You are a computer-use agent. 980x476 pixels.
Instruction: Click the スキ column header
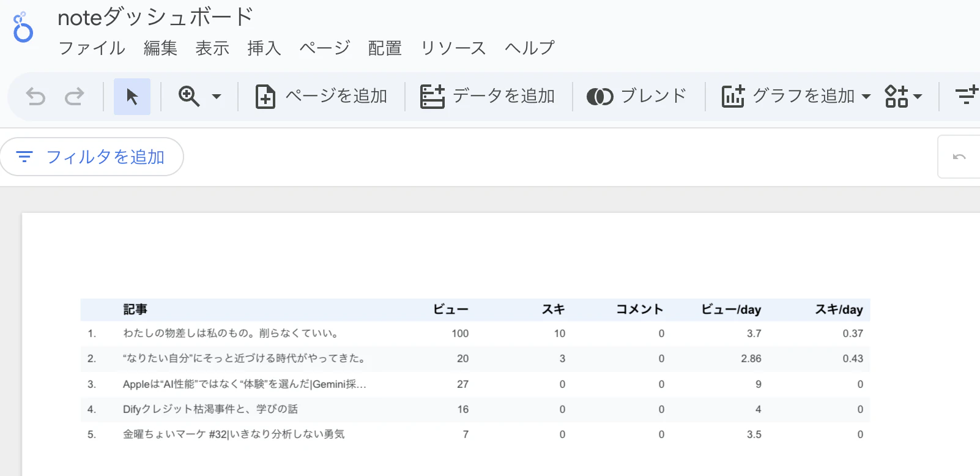click(554, 310)
